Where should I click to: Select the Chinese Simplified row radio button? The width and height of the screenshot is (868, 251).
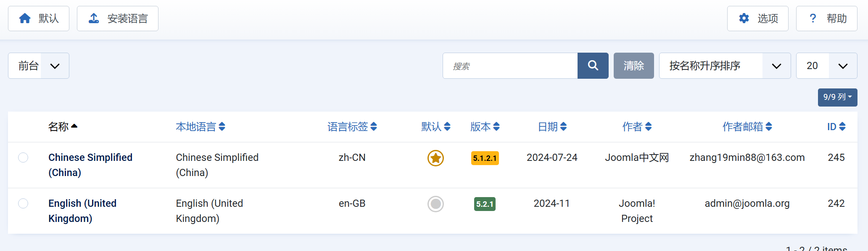pyautogui.click(x=23, y=158)
